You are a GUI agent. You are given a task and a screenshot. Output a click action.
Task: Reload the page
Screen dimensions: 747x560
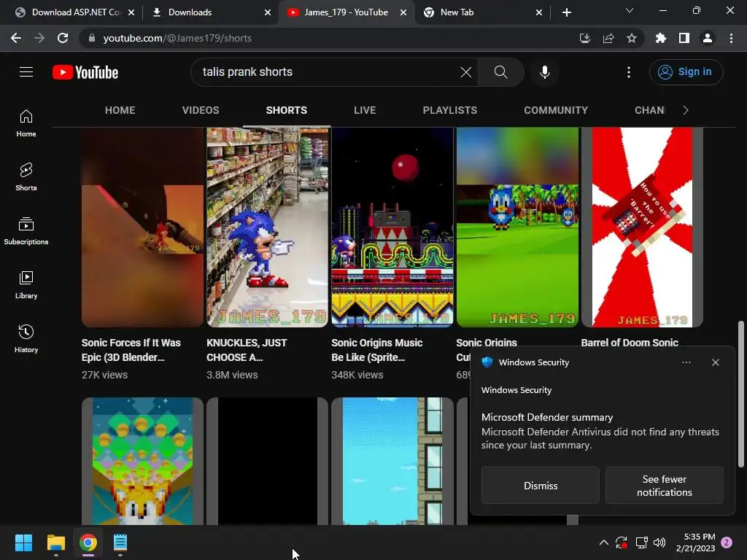(x=63, y=38)
